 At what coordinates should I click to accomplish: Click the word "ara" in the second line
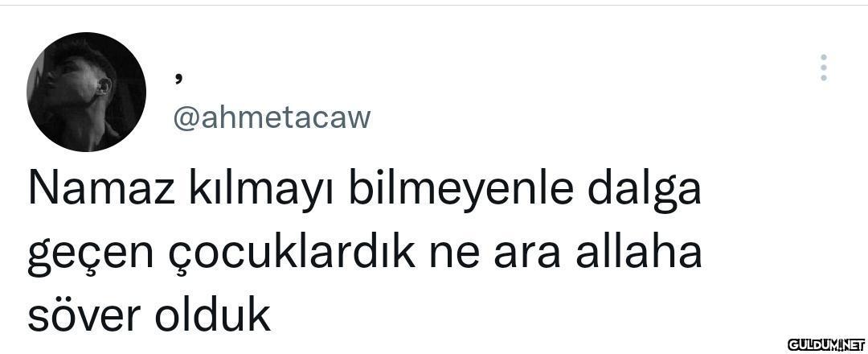tap(527, 258)
